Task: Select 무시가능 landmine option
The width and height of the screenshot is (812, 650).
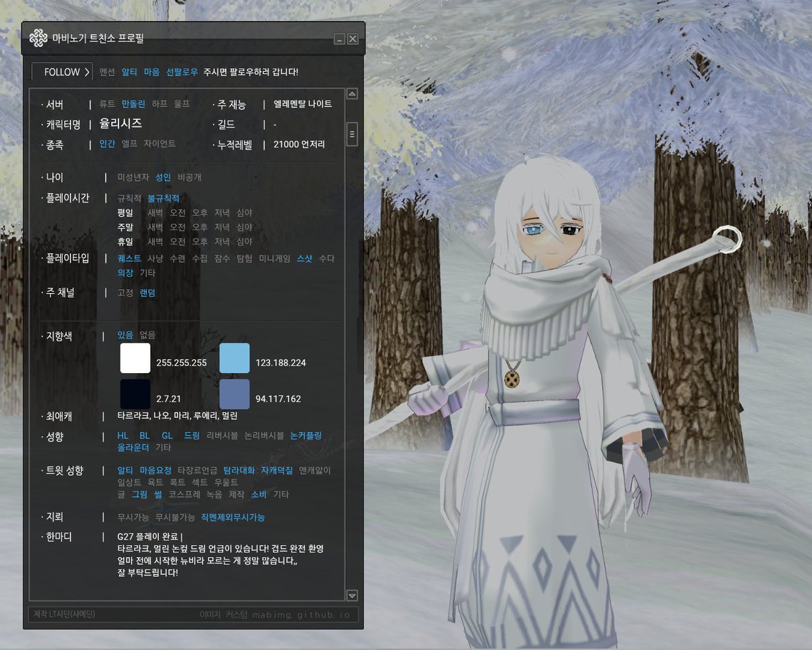Action: click(x=133, y=517)
